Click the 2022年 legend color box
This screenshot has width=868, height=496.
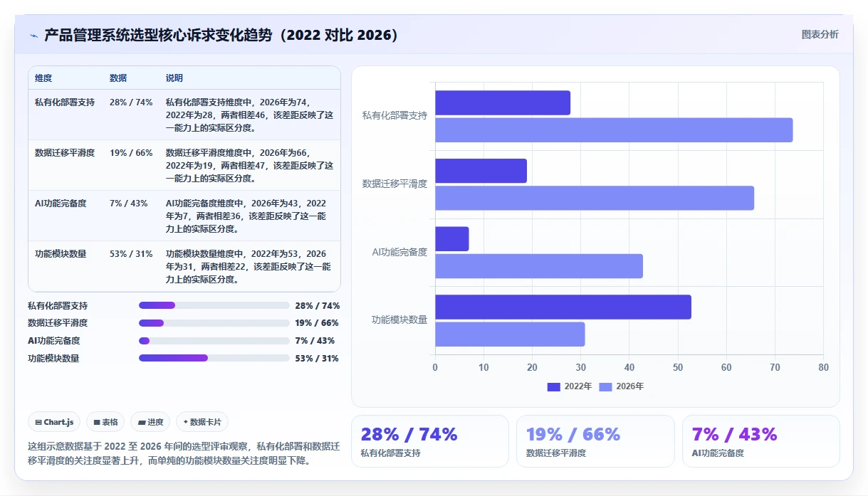point(554,386)
